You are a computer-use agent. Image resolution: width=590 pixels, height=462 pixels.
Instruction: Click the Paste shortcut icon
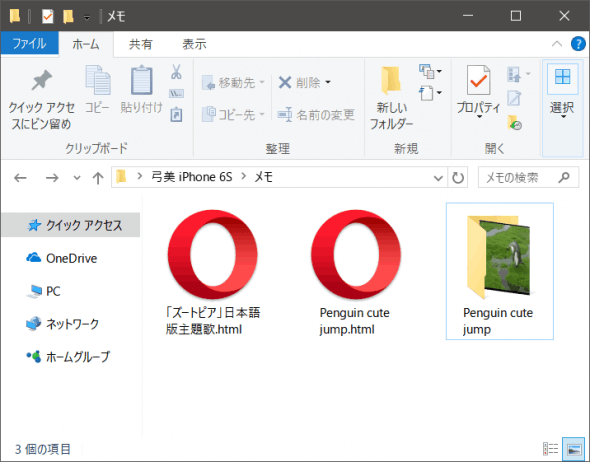(176, 115)
